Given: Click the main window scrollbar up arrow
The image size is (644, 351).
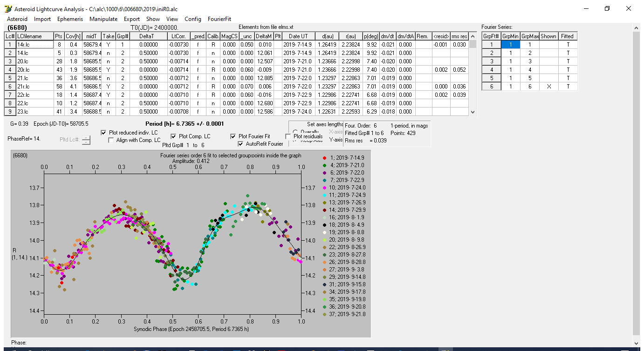Looking at the screenshot, I should coord(637,28).
